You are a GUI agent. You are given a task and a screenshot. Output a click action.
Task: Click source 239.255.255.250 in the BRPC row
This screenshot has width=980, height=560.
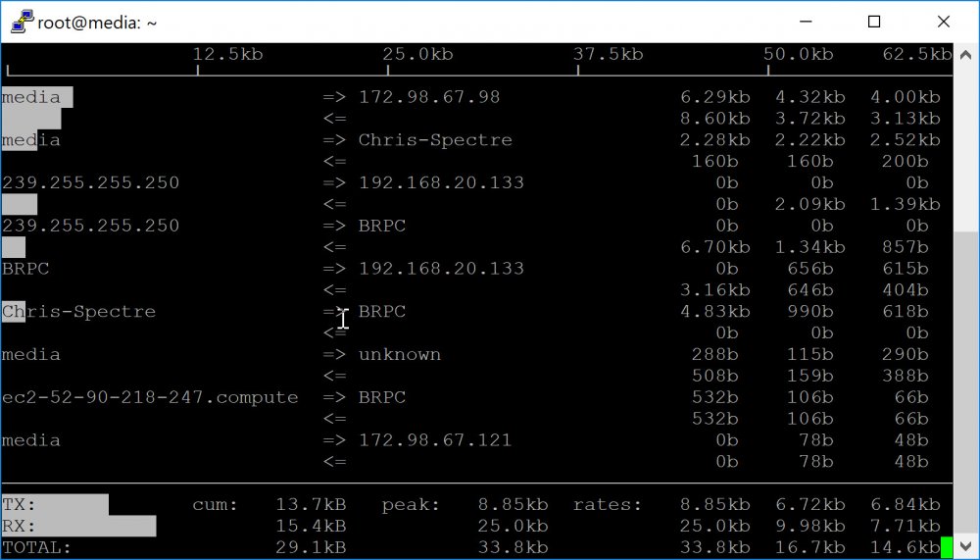(90, 226)
